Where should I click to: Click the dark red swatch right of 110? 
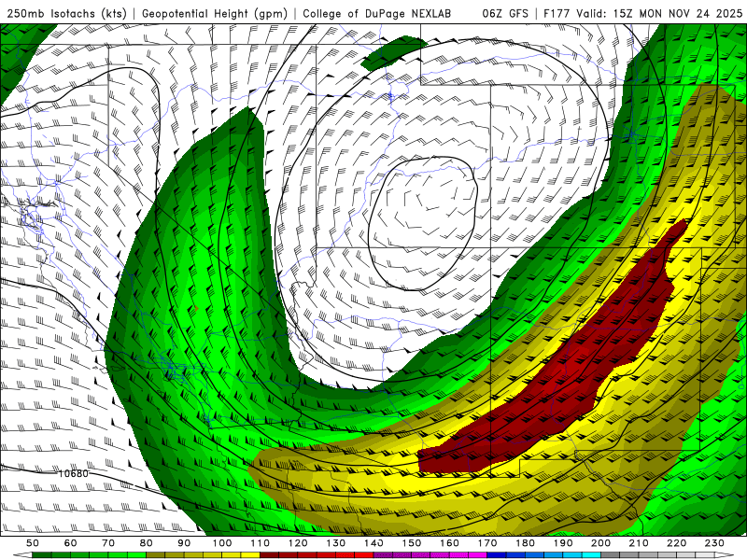[x=270, y=555]
